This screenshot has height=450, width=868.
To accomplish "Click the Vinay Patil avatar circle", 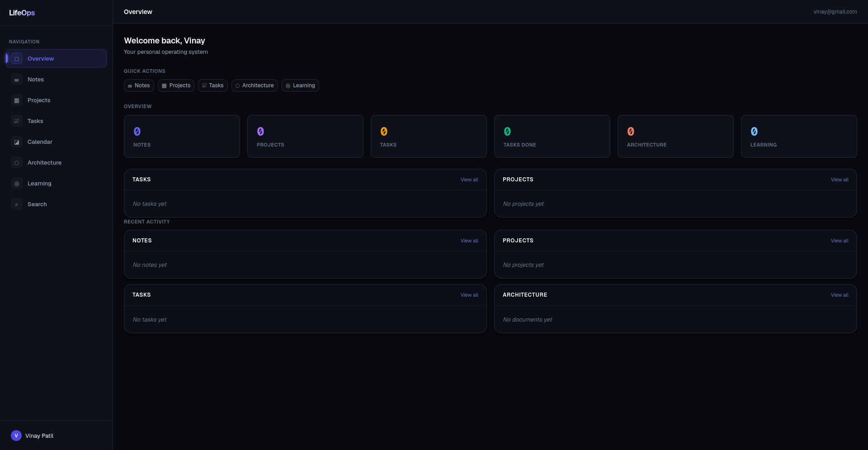I will tap(16, 436).
